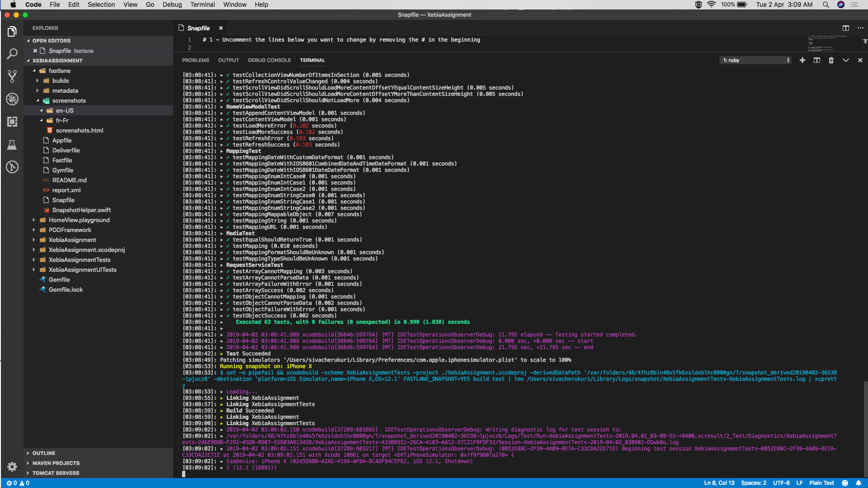Screen dimensions: 868x488
Task: Open Siri from the menu bar
Action: (x=841, y=5)
